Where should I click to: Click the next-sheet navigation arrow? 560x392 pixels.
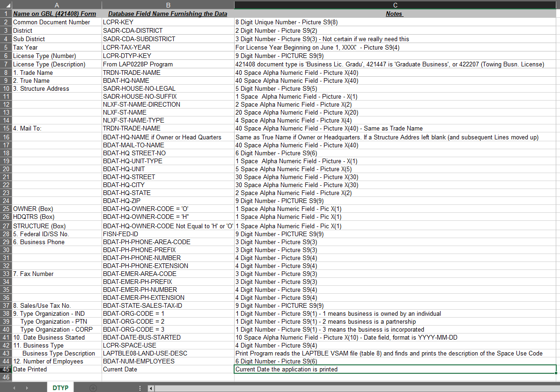click(x=28, y=387)
